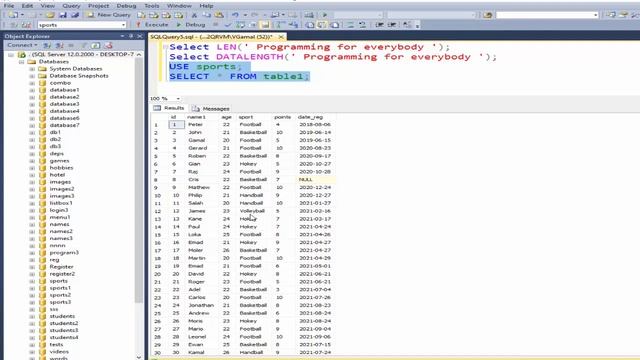
Task: Click the scroll down arrow in Object Explorer
Action: pos(139,357)
